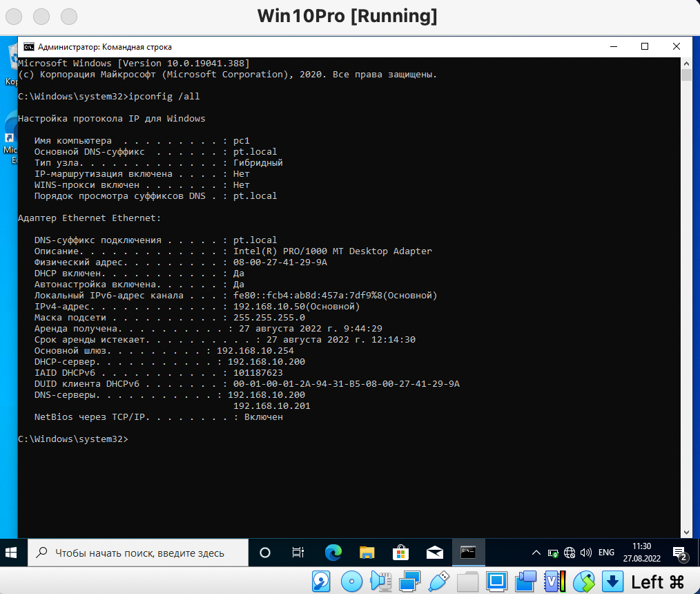Click the scrollbar up arrow
The width and height of the screenshot is (700, 594).
[686, 64]
